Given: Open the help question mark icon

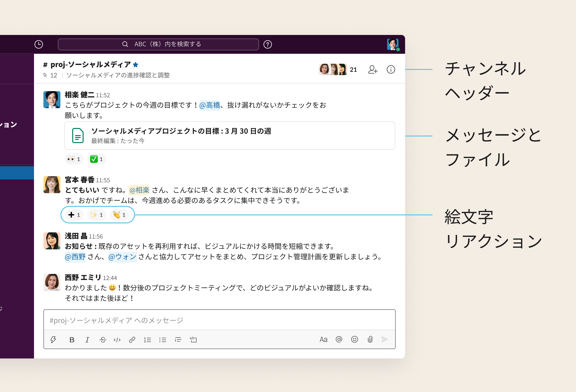Looking at the screenshot, I should [x=267, y=44].
